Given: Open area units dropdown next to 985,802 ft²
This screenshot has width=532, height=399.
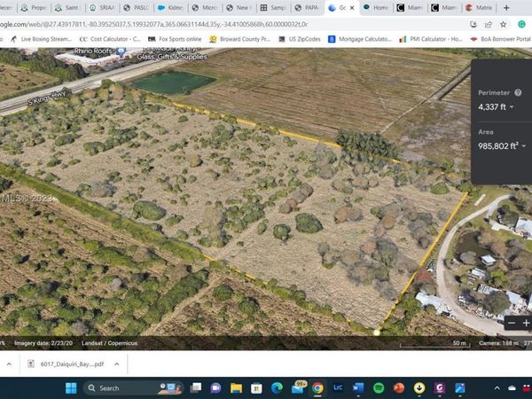Looking at the screenshot, I should point(524,146).
